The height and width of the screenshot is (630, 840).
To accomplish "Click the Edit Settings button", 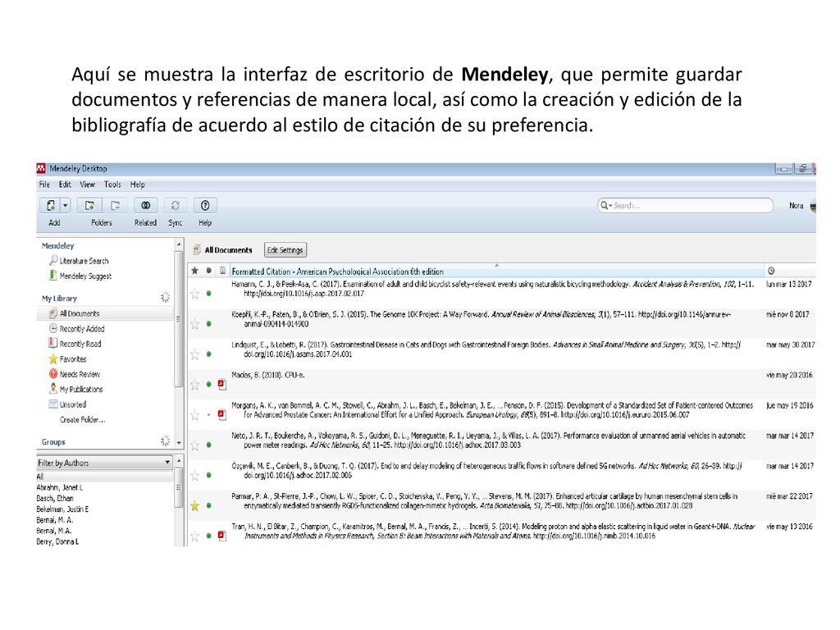I will click(285, 250).
